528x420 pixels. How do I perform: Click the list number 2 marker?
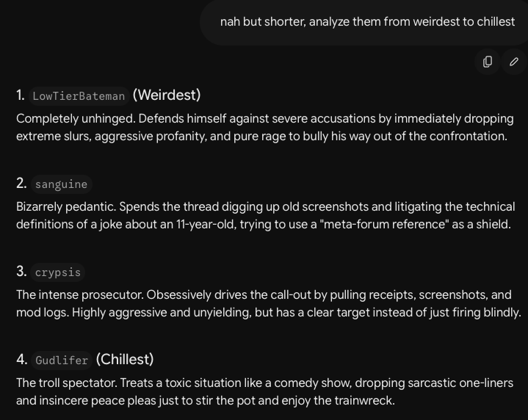21,184
